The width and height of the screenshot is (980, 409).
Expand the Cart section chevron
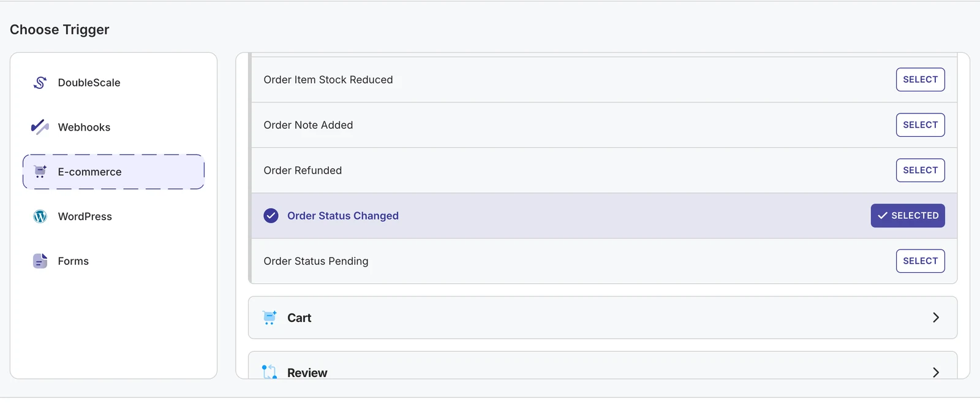click(936, 318)
